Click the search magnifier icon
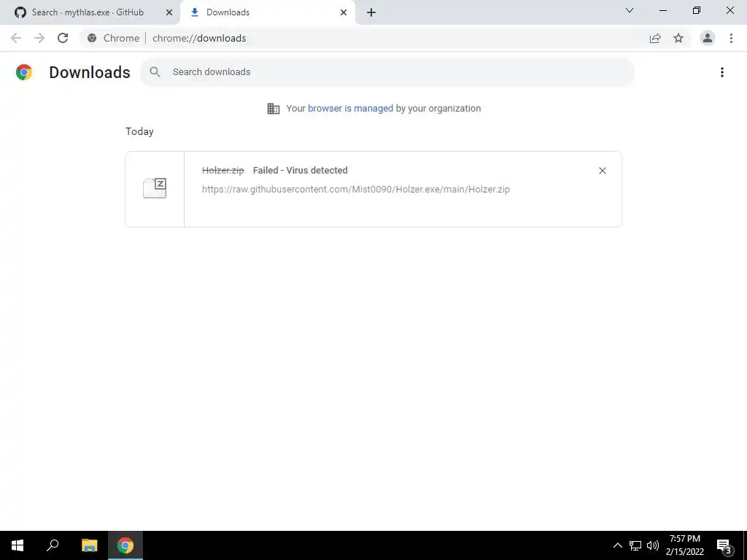This screenshot has height=560, width=747. [x=155, y=72]
